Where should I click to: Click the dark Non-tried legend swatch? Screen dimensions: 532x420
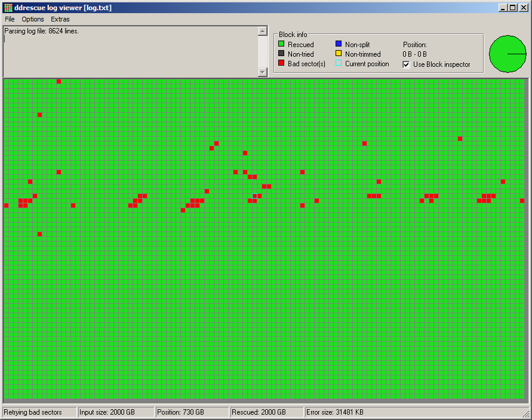point(281,54)
